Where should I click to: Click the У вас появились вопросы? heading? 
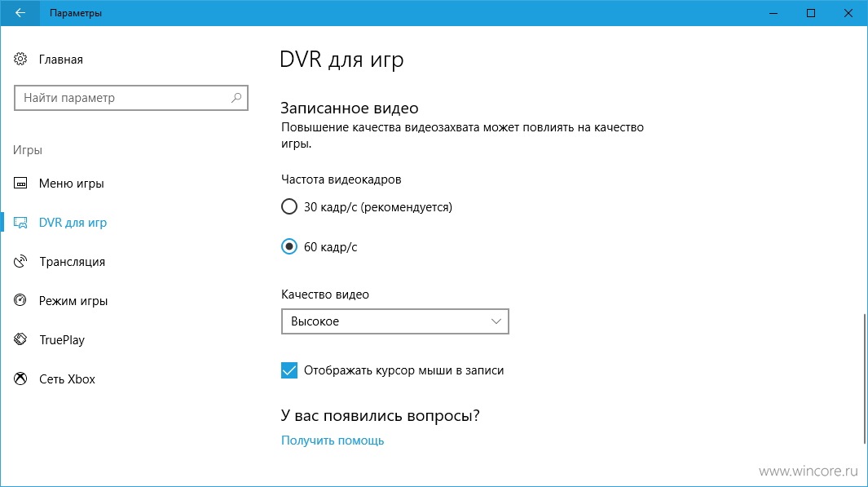(x=381, y=415)
